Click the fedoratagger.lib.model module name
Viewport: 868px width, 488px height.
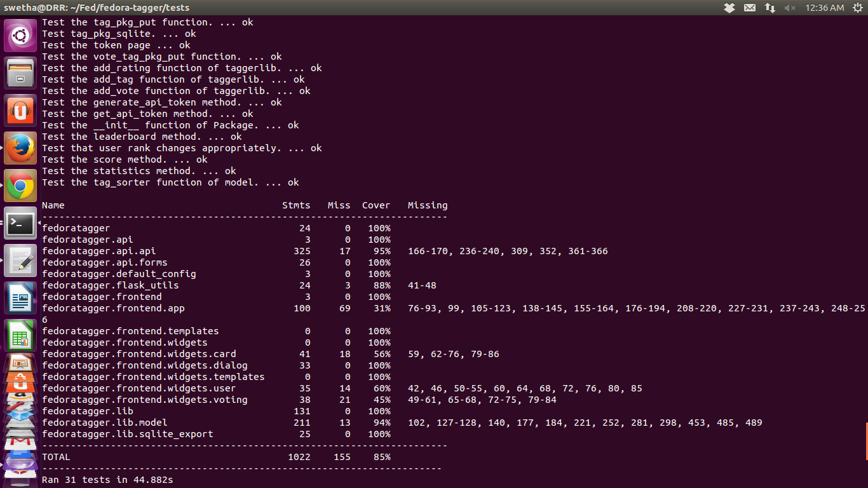[x=105, y=423]
